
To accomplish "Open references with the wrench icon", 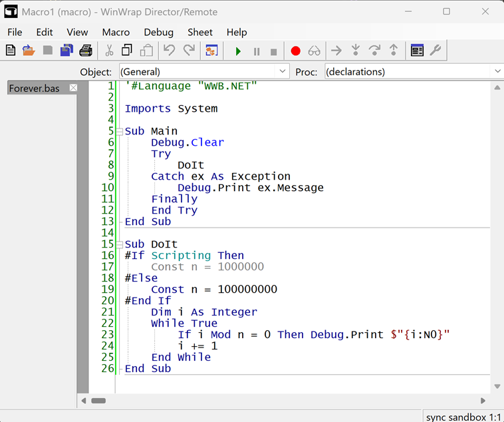I will point(436,50).
